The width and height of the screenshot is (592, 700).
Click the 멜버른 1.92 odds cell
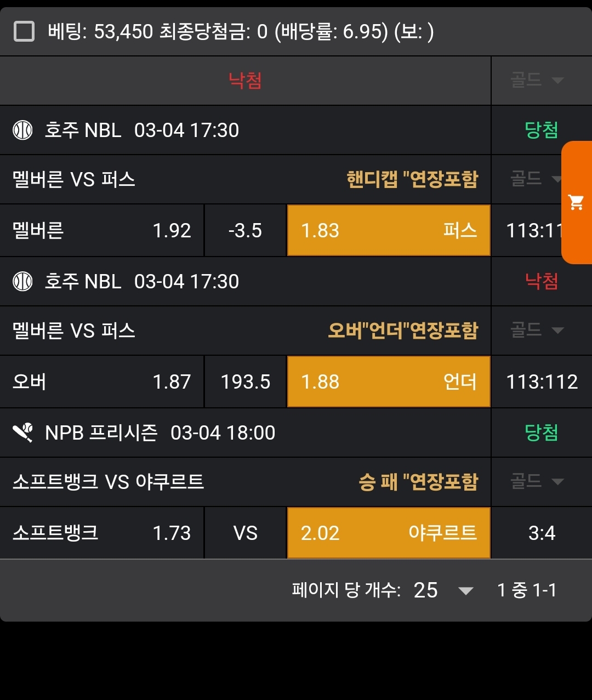[x=102, y=231]
